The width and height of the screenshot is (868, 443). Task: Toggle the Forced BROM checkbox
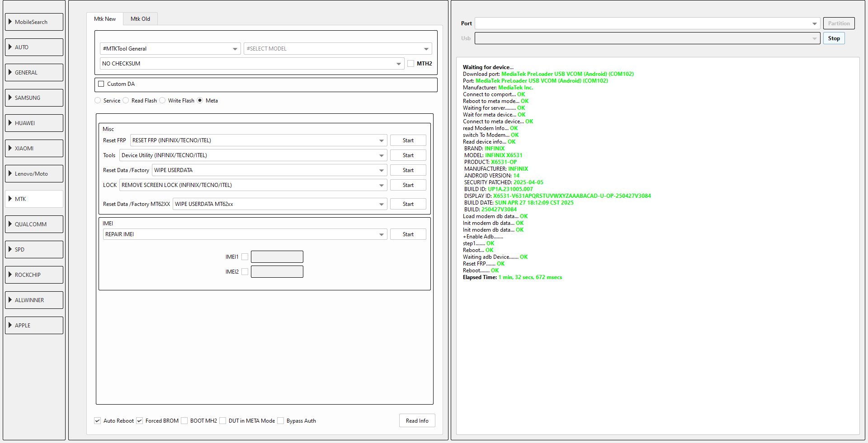139,420
